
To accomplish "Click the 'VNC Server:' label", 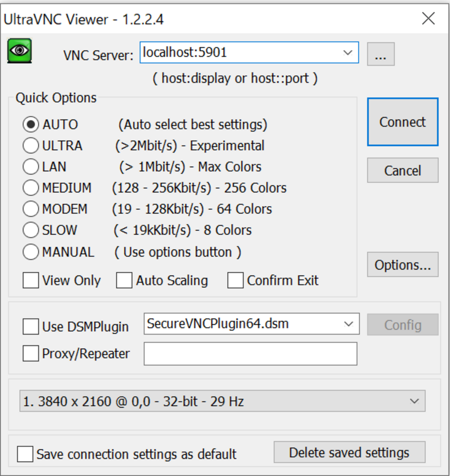I will pyautogui.click(x=98, y=55).
